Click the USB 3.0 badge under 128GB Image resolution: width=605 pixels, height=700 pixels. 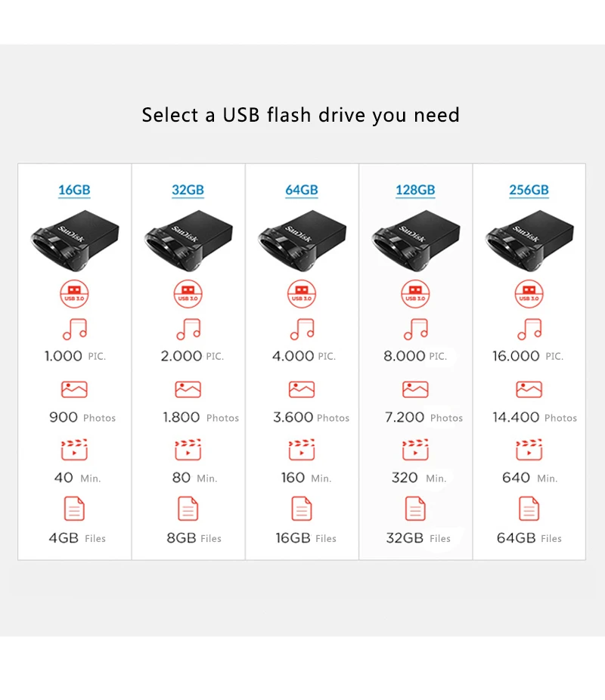click(415, 294)
